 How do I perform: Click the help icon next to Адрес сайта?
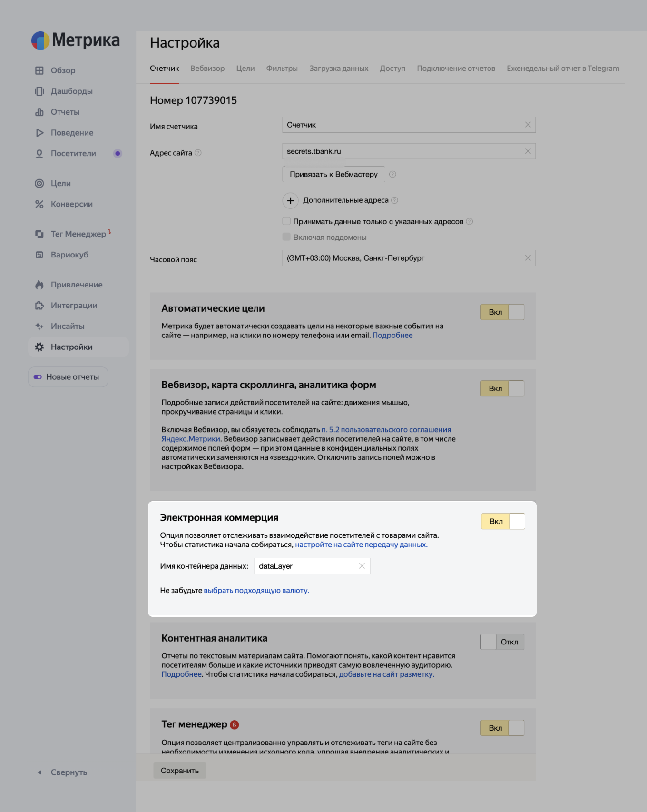point(198,153)
